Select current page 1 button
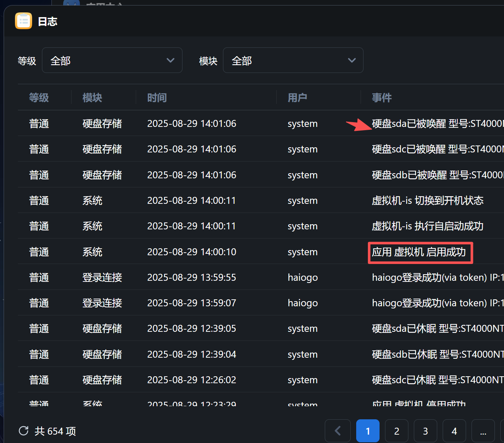This screenshot has width=504, height=443. tap(368, 431)
